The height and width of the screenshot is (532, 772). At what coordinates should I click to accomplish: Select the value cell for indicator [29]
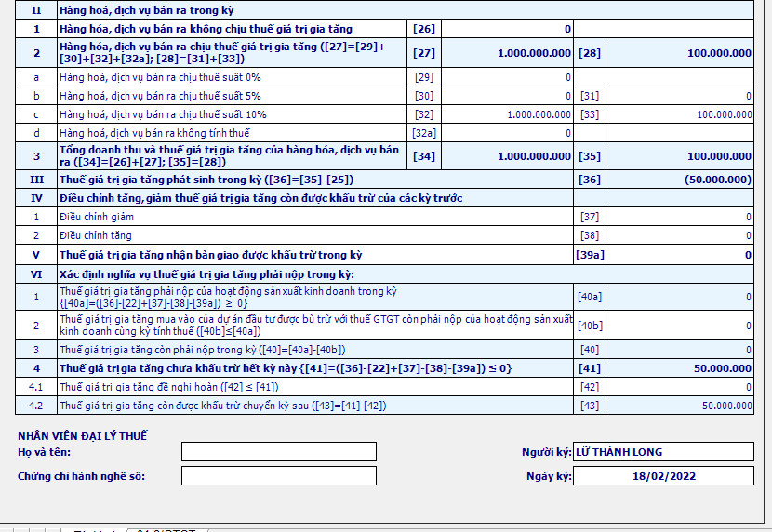point(507,77)
